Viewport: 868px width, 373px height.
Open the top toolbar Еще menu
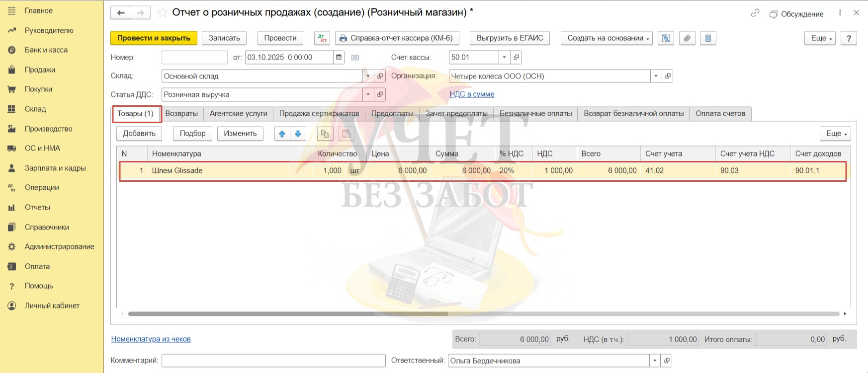pyautogui.click(x=820, y=38)
